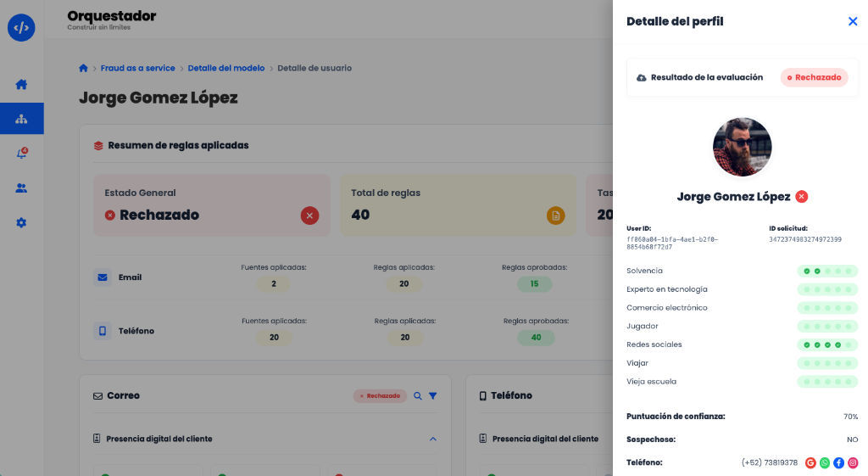
Task: Click Presencia digital del cliente in Teléfono panel
Action: 545,439
